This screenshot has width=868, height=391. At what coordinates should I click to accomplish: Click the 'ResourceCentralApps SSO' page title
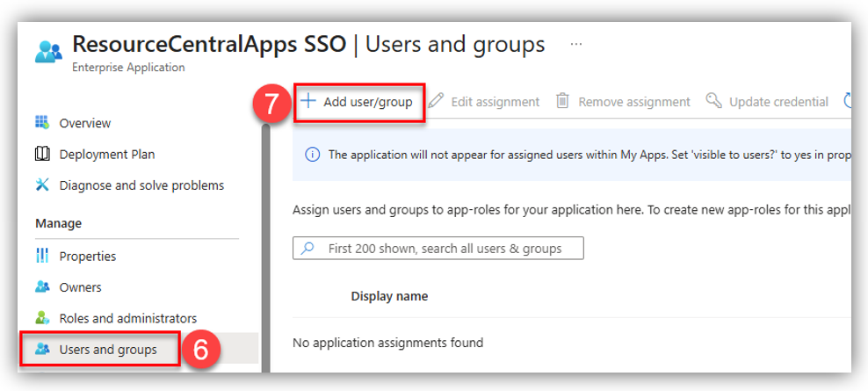[209, 44]
